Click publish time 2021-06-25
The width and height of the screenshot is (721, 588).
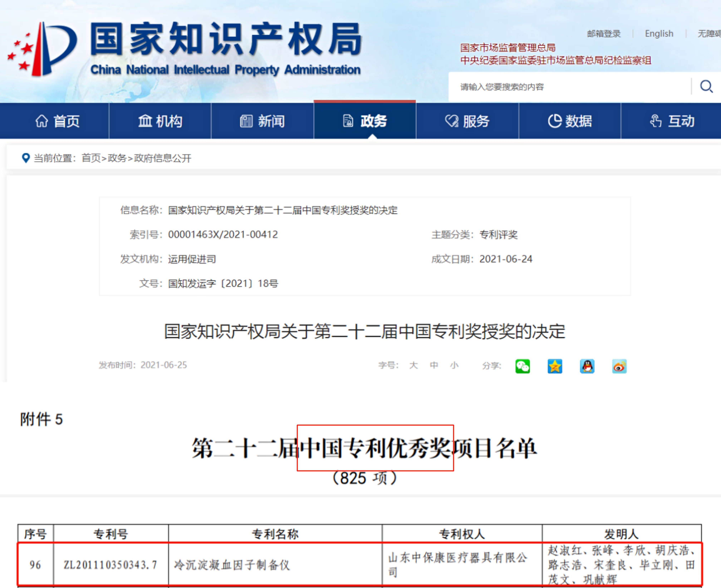pos(164,365)
